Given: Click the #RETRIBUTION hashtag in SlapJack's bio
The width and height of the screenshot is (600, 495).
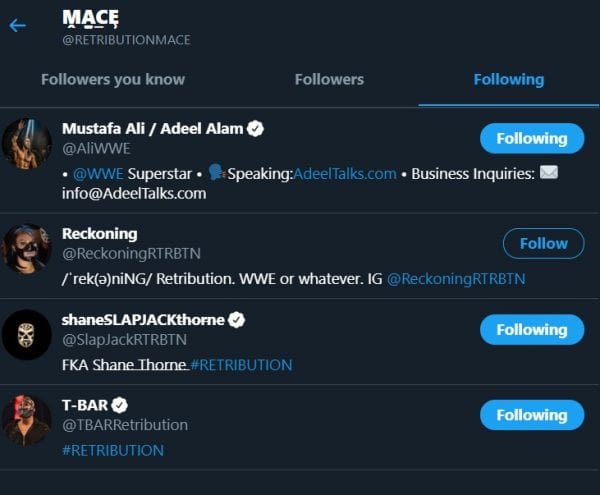Looking at the screenshot, I should point(242,364).
